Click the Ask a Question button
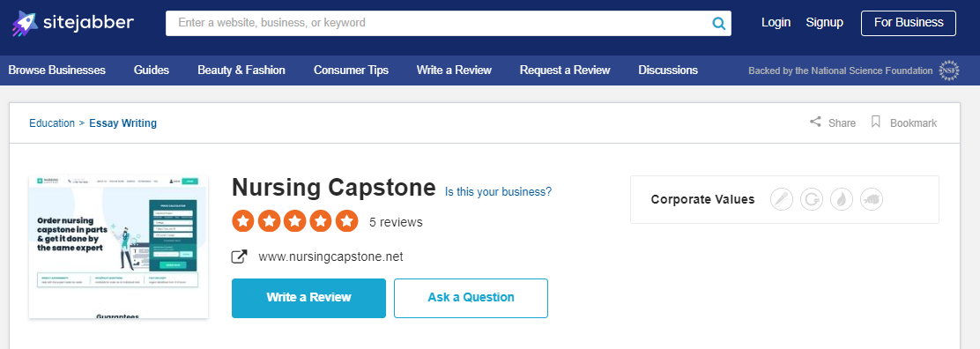 471,299
